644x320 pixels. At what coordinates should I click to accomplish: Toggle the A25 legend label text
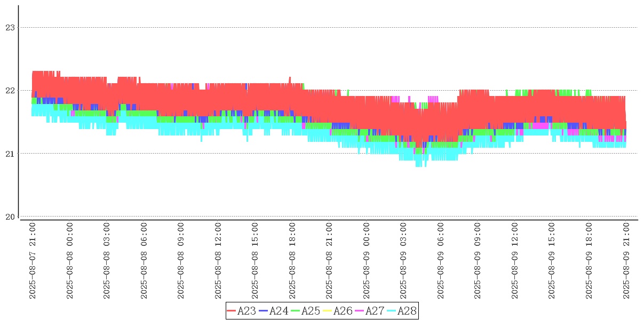click(311, 311)
